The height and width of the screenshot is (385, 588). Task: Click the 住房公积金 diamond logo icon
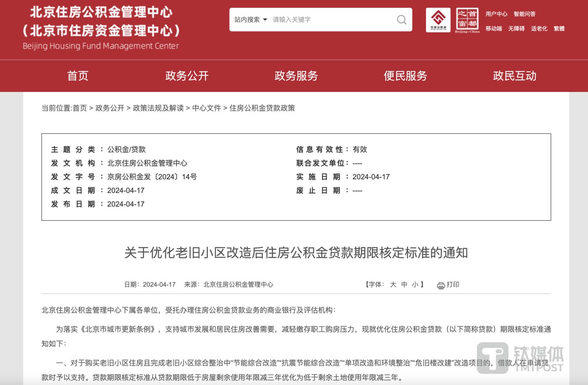437,19
